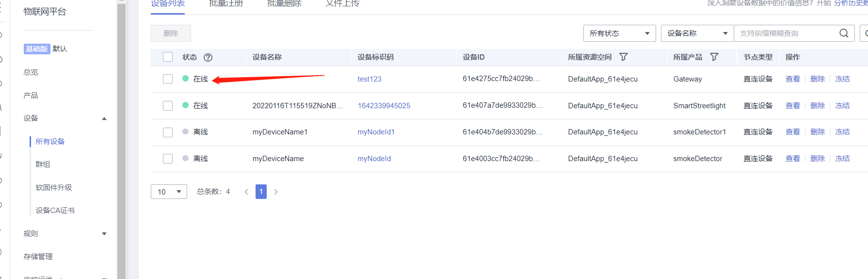Click 查看 for the Gateway device
Viewport: 868px width, 279px height.
coord(793,79)
